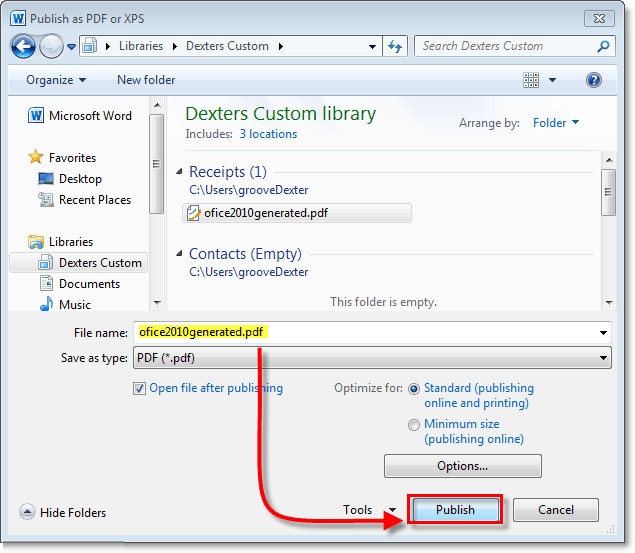Open the Organize menu
Image resolution: width=635 pixels, height=553 pixels.
point(56,80)
